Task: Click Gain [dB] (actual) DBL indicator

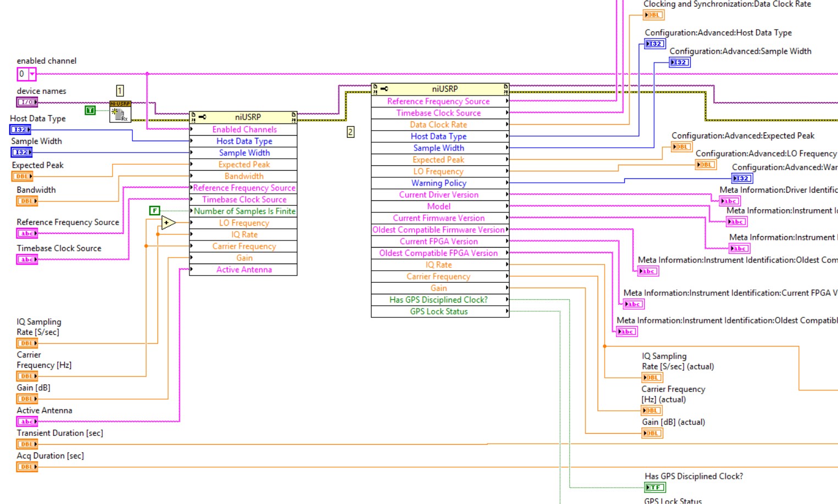Action: click(652, 433)
